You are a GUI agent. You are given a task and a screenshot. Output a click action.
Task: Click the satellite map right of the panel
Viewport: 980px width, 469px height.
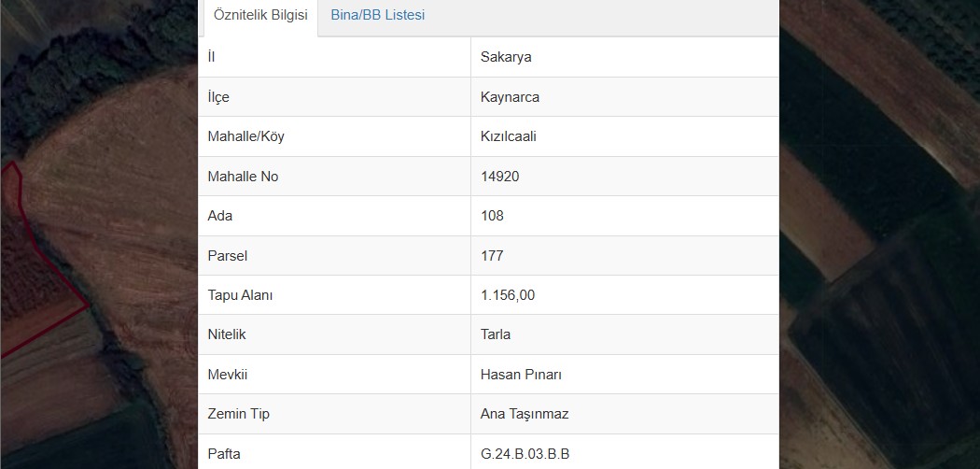(x=879, y=234)
